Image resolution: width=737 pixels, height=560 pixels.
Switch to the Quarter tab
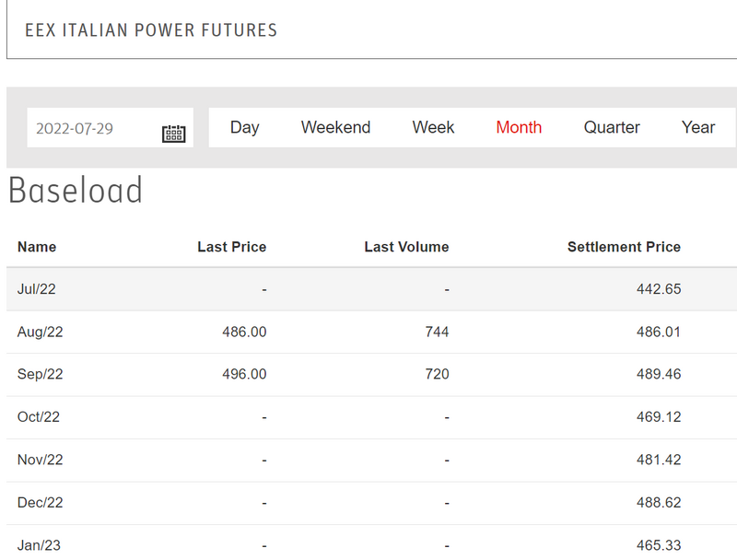(612, 128)
